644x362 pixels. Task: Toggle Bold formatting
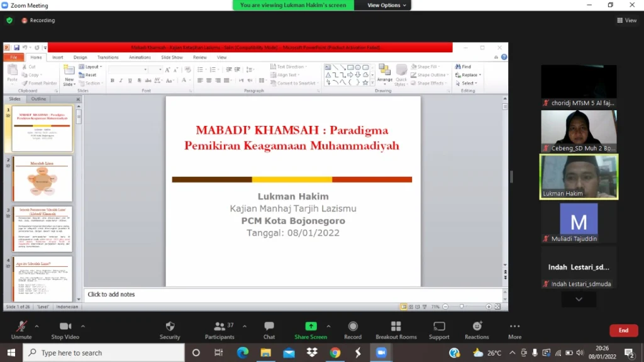(x=112, y=81)
